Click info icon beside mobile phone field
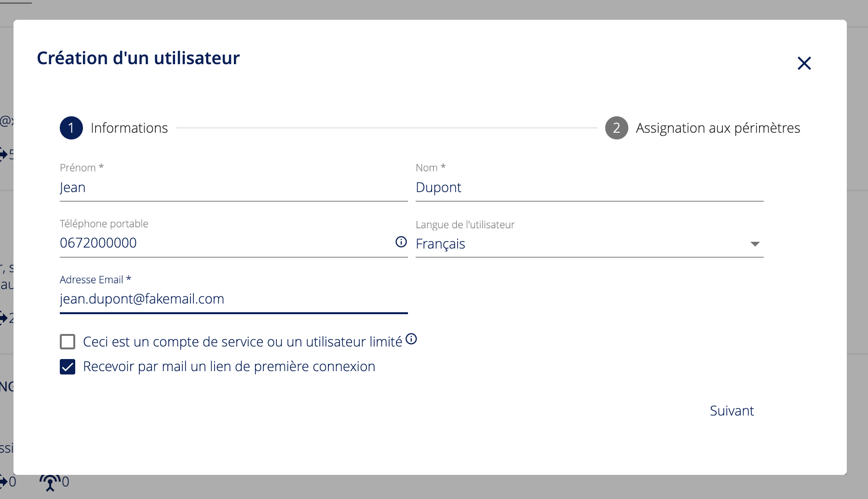 pos(401,242)
